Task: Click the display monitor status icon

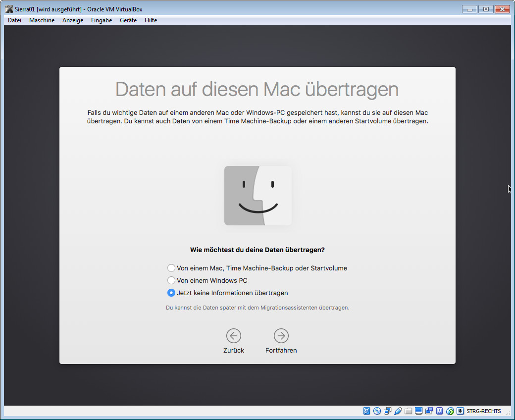Action: 419,411
